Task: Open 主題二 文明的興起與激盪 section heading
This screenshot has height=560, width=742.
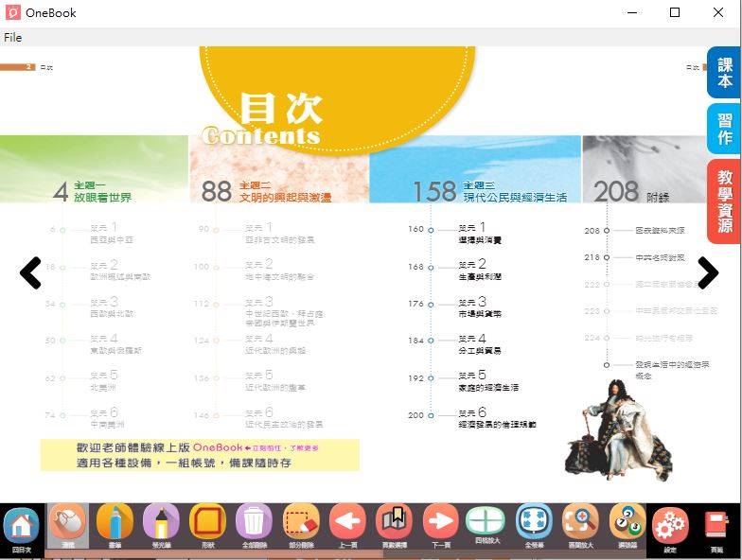Action: (x=266, y=191)
